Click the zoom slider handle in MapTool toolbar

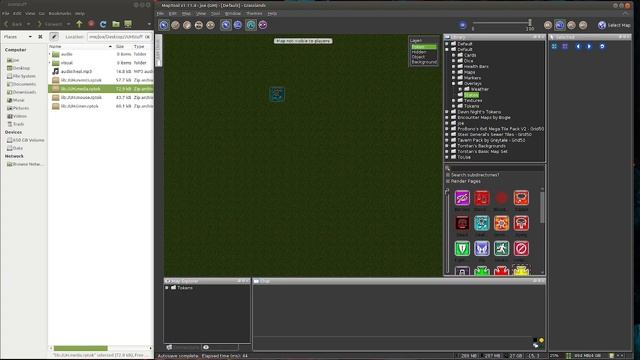tap(530, 22)
